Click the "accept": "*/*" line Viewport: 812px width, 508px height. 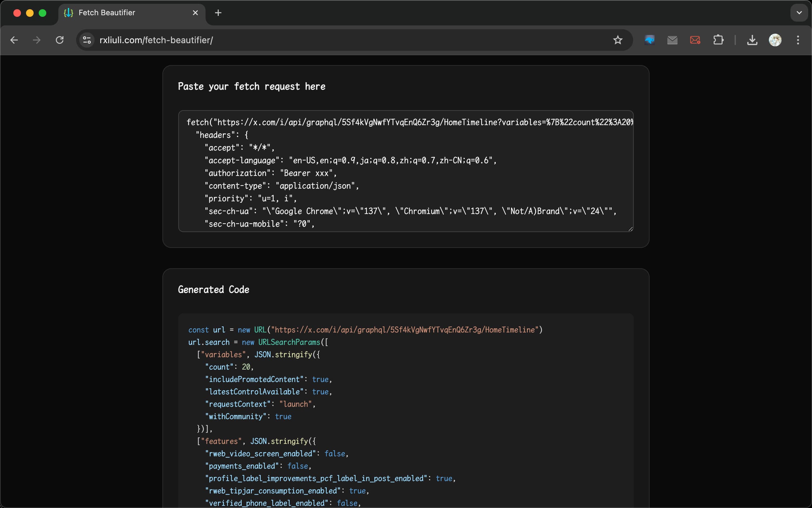[x=239, y=148]
